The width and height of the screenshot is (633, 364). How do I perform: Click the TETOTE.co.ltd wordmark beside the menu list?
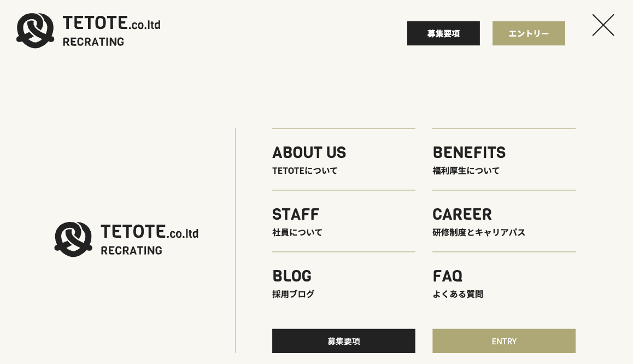click(x=149, y=239)
